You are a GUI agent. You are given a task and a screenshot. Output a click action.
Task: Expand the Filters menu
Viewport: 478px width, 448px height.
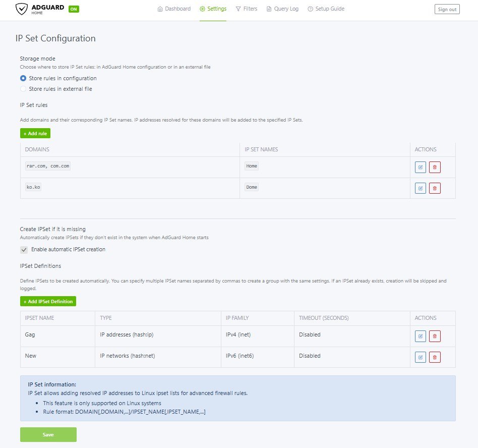(246, 9)
